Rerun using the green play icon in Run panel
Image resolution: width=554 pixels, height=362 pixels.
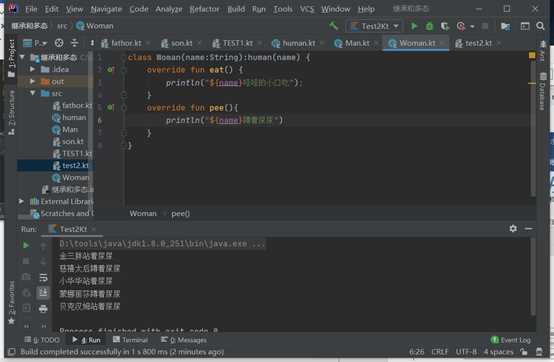point(26,245)
